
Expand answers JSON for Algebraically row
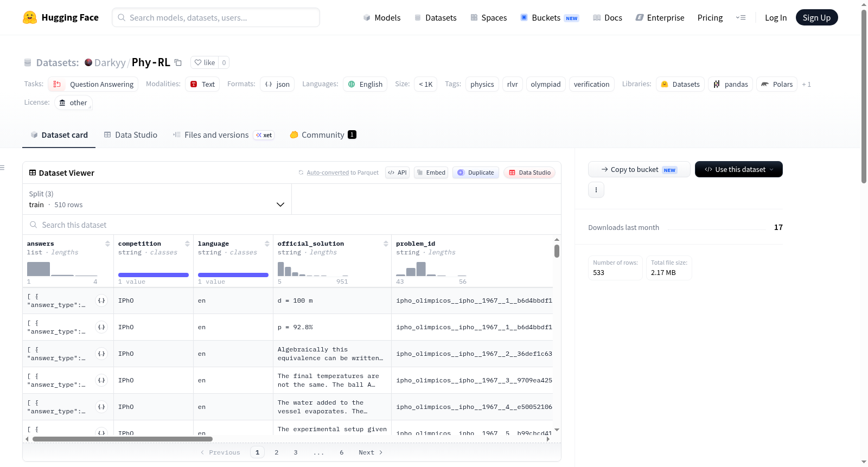point(101,354)
